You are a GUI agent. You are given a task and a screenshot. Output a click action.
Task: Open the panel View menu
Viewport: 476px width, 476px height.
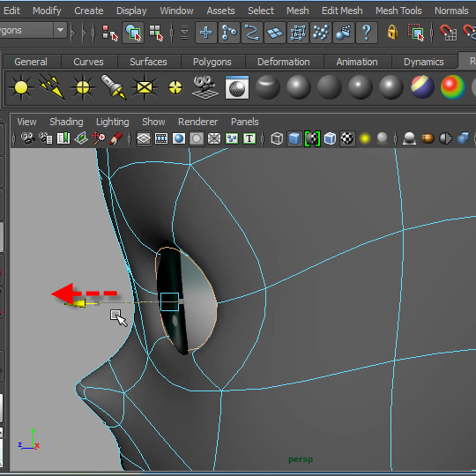pos(26,122)
